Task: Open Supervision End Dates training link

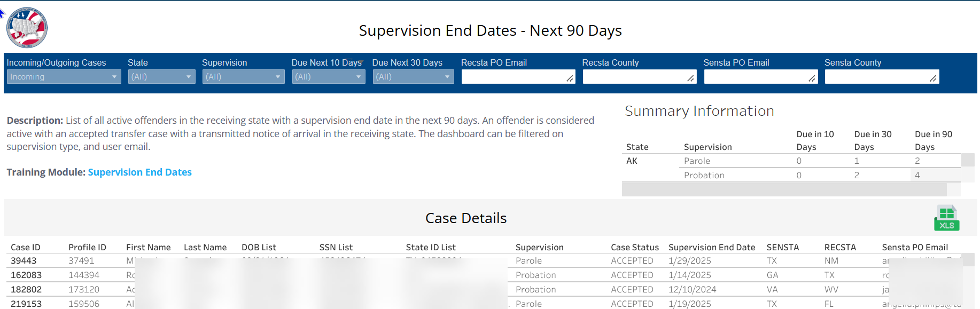Action: tap(139, 172)
